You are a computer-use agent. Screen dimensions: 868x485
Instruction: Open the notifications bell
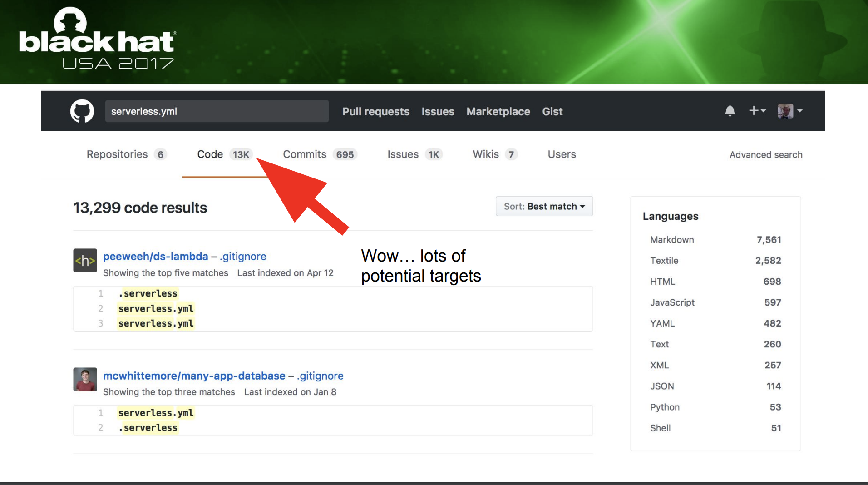point(730,111)
